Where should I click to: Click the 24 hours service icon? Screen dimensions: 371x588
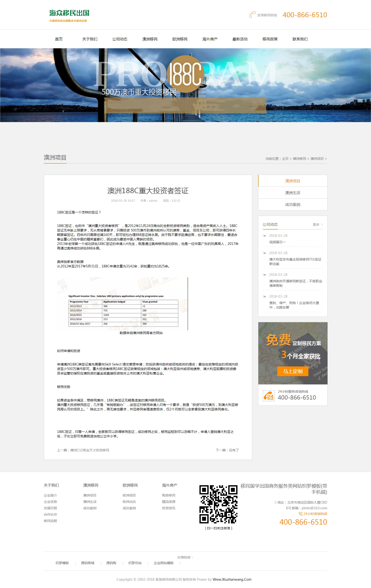point(269,396)
